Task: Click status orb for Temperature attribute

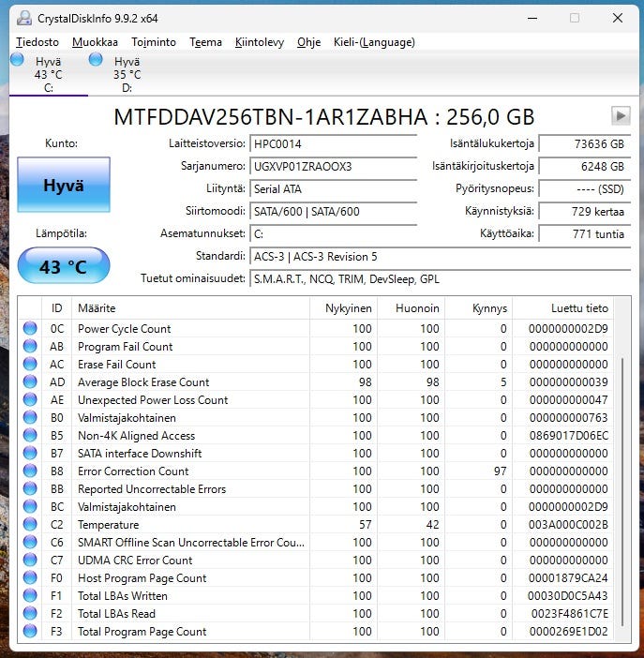Action: [x=30, y=524]
